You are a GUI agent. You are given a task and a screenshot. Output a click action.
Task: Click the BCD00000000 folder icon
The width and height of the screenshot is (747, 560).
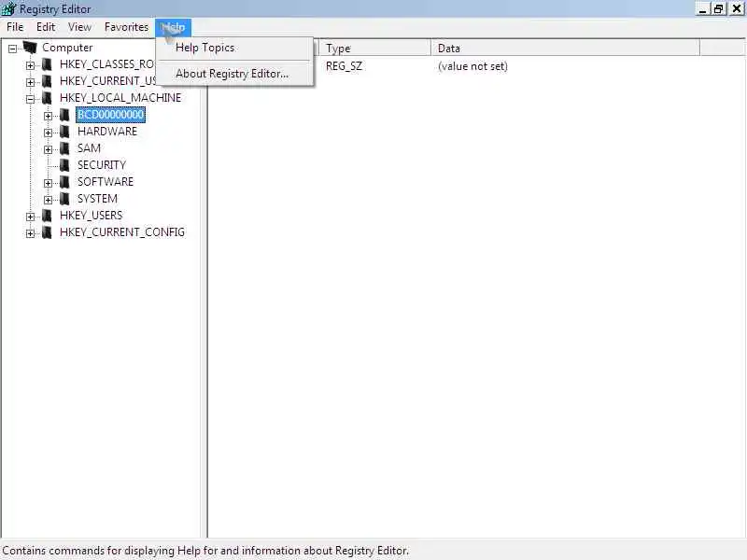(64, 115)
